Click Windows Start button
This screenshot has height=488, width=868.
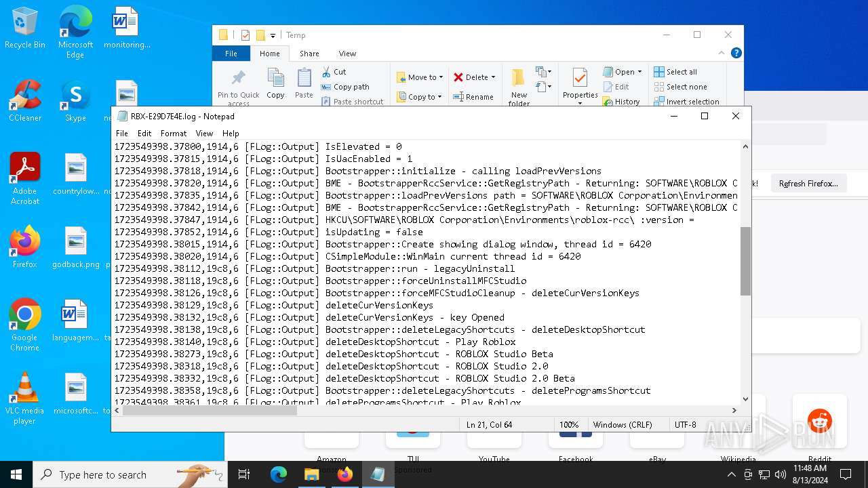[16, 474]
